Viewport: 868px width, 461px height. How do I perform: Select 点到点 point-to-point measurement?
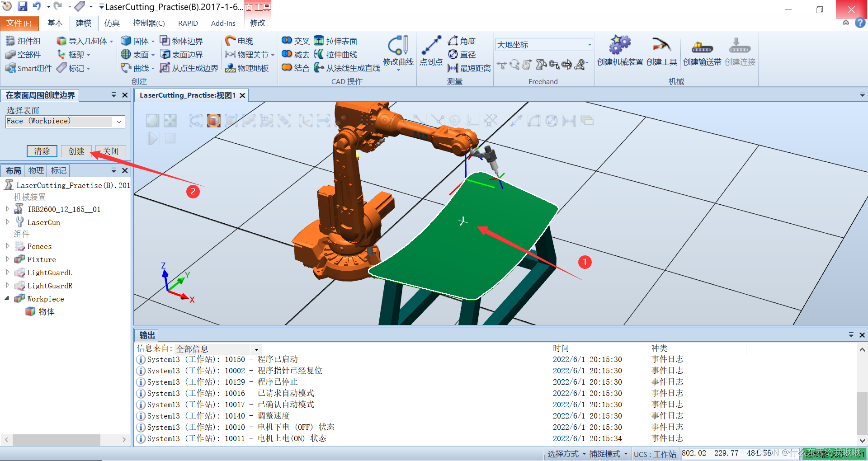point(431,51)
